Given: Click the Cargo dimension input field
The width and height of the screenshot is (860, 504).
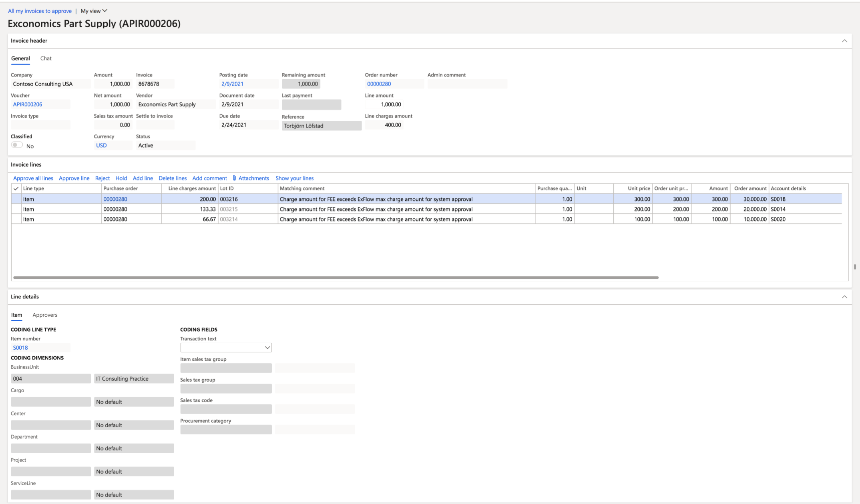Looking at the screenshot, I should 51,402.
